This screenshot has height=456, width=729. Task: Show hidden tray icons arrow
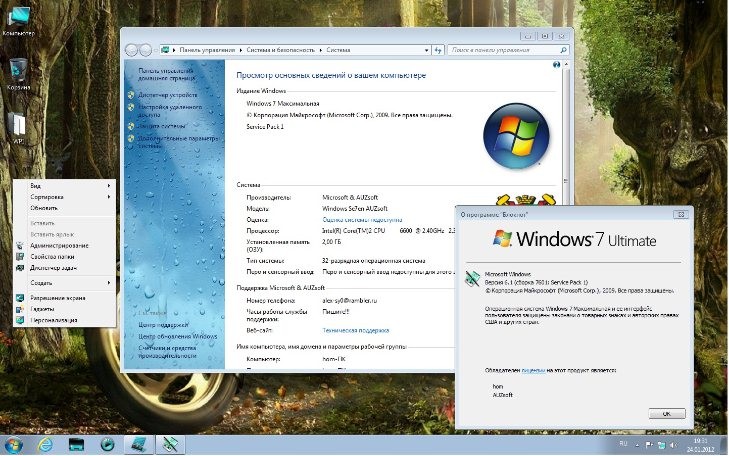(x=637, y=445)
